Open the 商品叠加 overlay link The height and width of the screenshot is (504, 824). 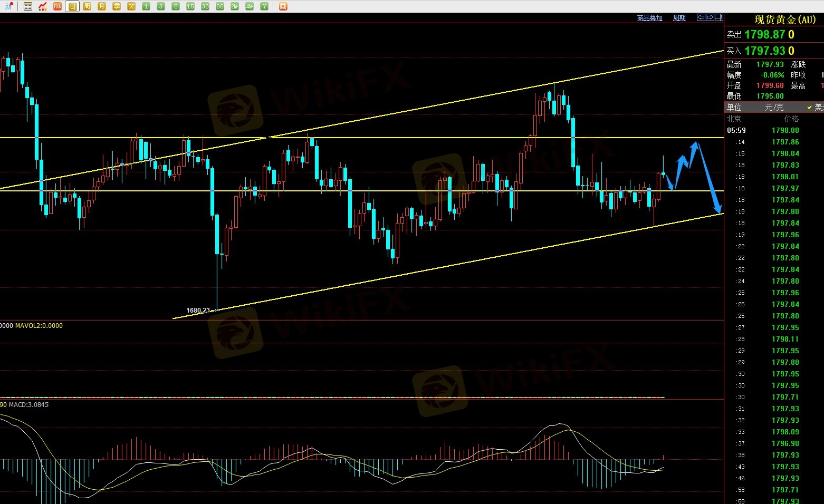click(649, 18)
